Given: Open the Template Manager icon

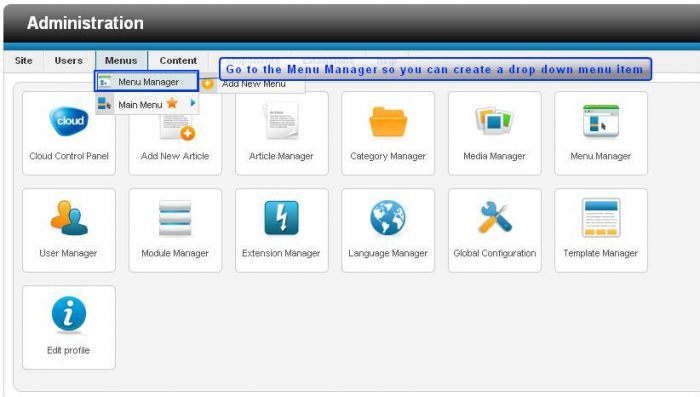Looking at the screenshot, I should [601, 217].
